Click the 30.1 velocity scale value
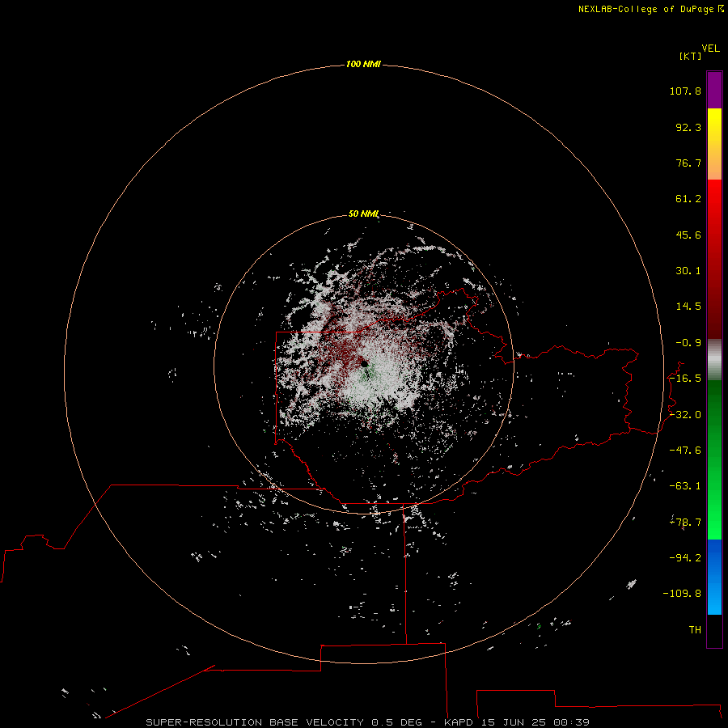This screenshot has width=728, height=728. click(688, 271)
